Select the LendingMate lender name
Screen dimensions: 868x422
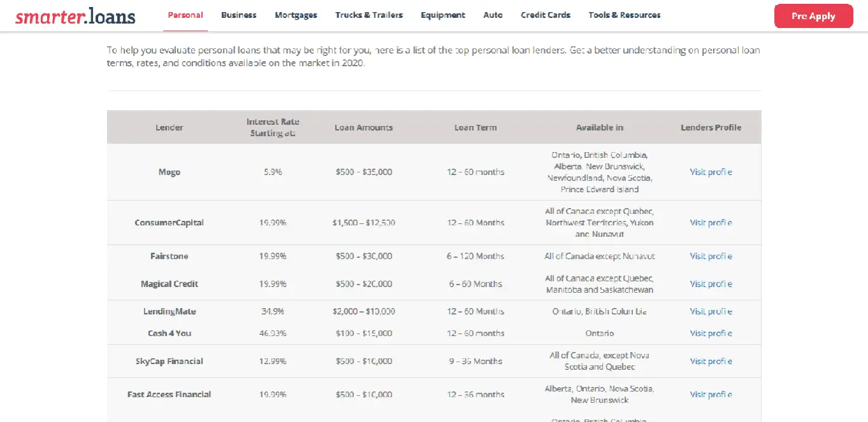click(169, 311)
